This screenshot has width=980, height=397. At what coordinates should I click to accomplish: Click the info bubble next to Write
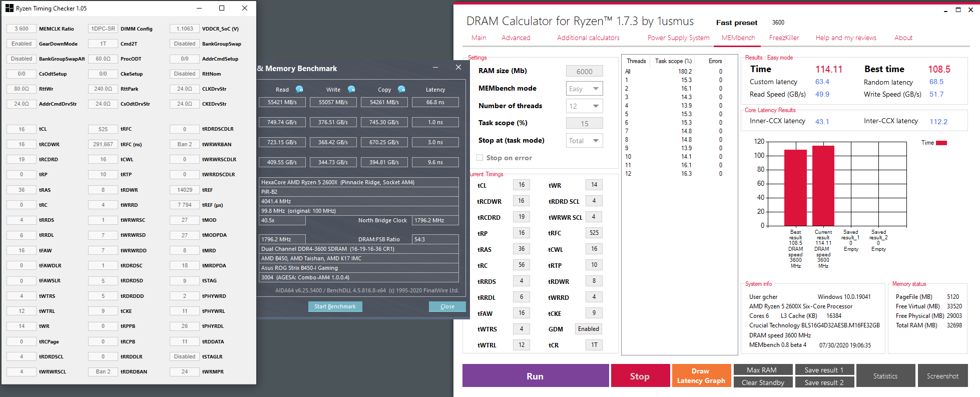pyautogui.click(x=351, y=89)
